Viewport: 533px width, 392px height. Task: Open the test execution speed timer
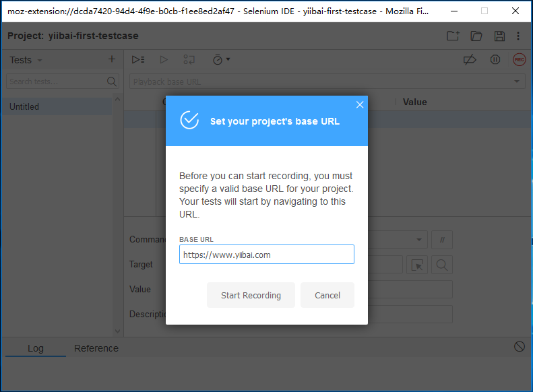(x=221, y=60)
